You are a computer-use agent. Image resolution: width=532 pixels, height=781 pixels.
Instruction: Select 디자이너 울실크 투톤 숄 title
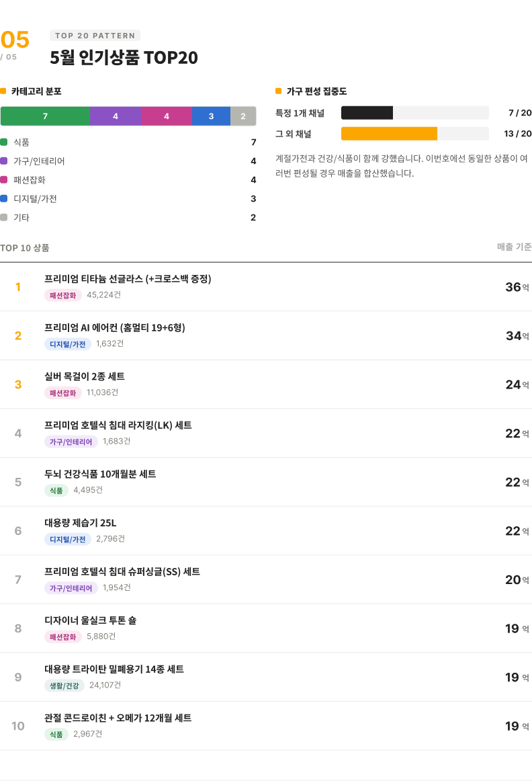91,620
